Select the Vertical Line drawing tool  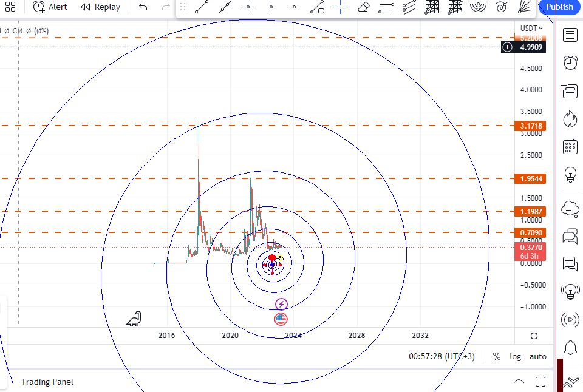click(x=271, y=7)
